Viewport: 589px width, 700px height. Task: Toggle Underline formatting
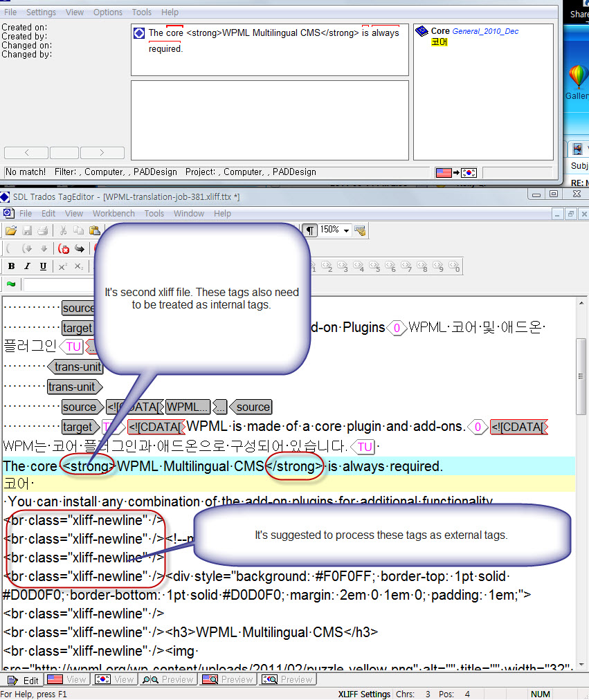[x=43, y=266]
